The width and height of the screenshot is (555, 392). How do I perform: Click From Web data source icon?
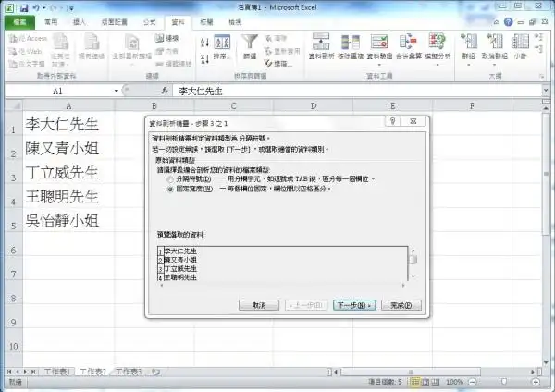click(13, 51)
